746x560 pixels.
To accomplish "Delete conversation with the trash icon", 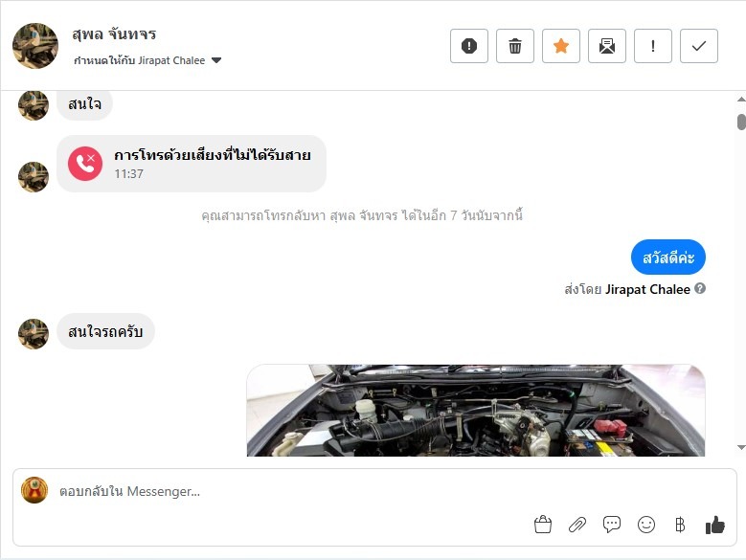I will (515, 46).
